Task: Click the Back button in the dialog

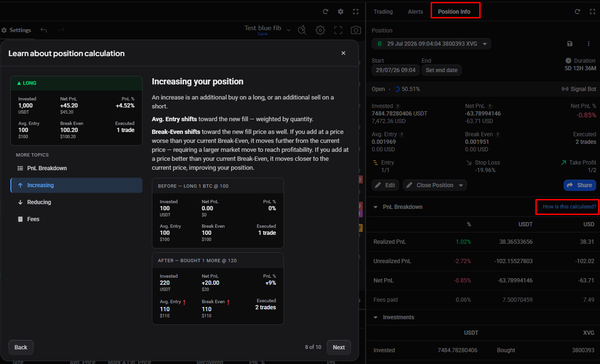Action: click(21, 347)
